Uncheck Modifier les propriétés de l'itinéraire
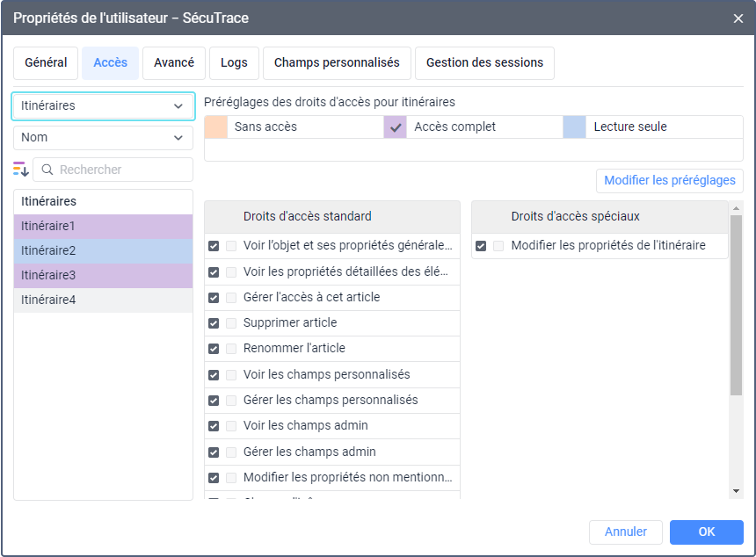Image resolution: width=756 pixels, height=557 pixels. pos(481,246)
